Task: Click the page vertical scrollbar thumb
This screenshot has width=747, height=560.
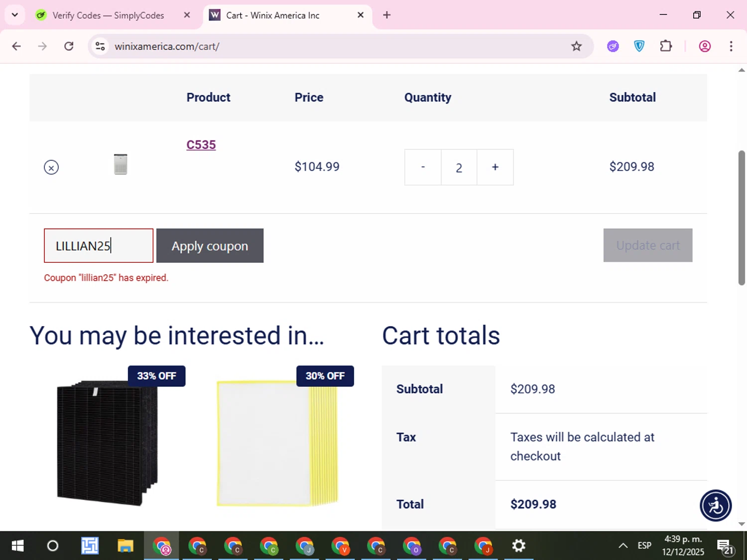Action: 742,218
